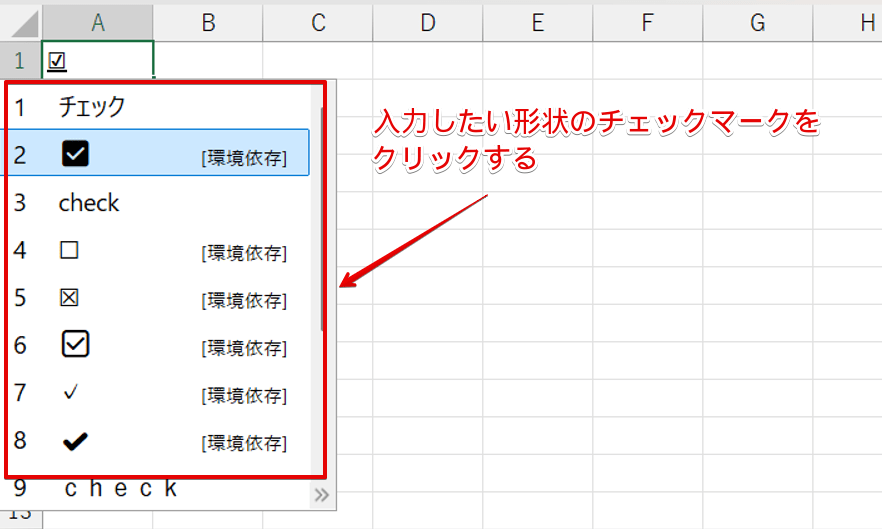Select row 1 header
The height and width of the screenshot is (529, 882).
(20, 60)
